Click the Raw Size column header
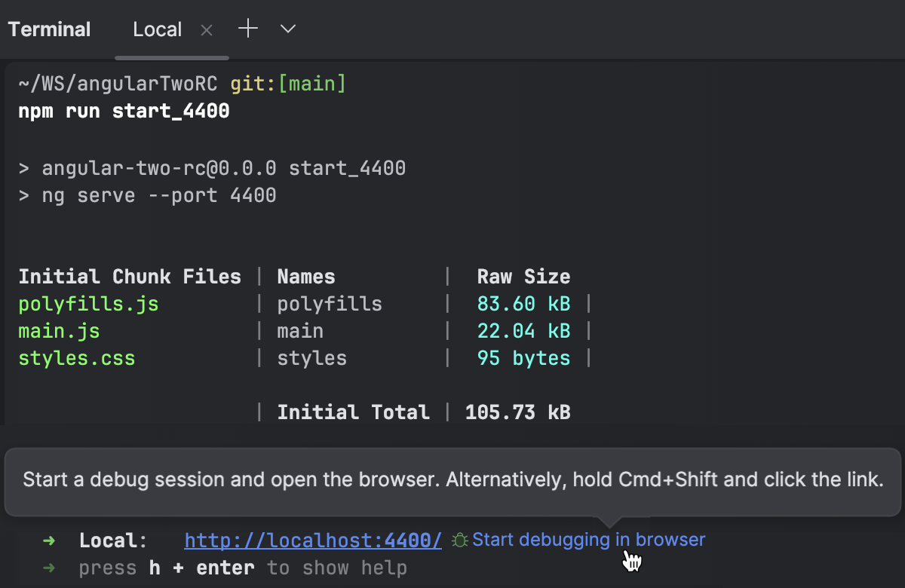Screen dimensions: 905x588 point(523,276)
